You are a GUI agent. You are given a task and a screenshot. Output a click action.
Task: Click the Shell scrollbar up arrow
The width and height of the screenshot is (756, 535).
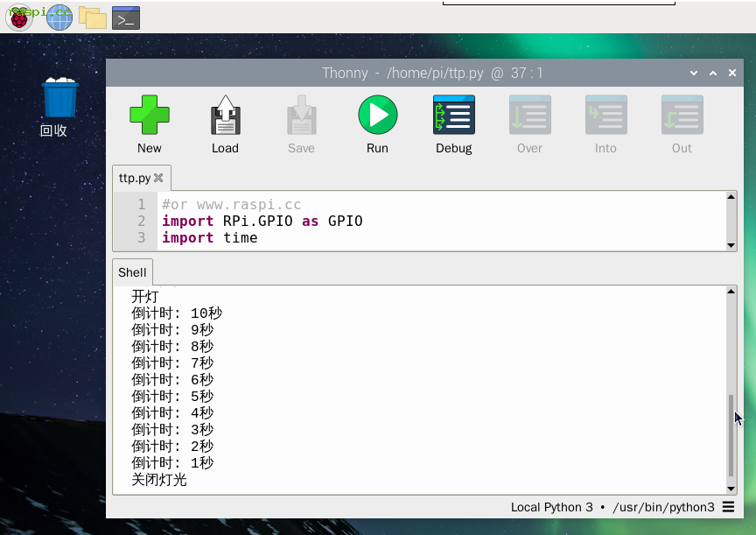coord(731,292)
